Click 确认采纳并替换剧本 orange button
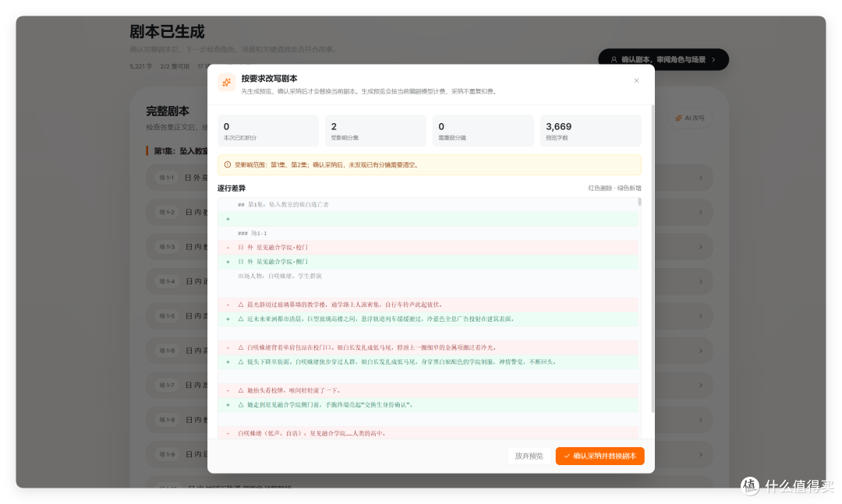 (x=600, y=456)
